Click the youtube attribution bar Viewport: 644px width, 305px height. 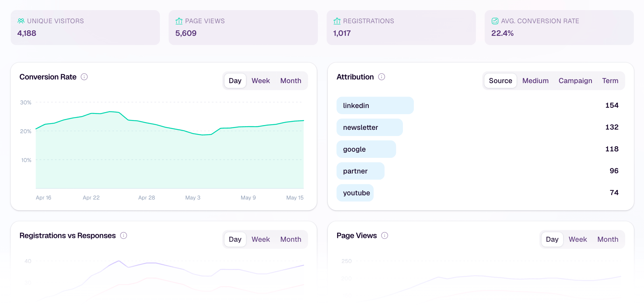pos(355,193)
